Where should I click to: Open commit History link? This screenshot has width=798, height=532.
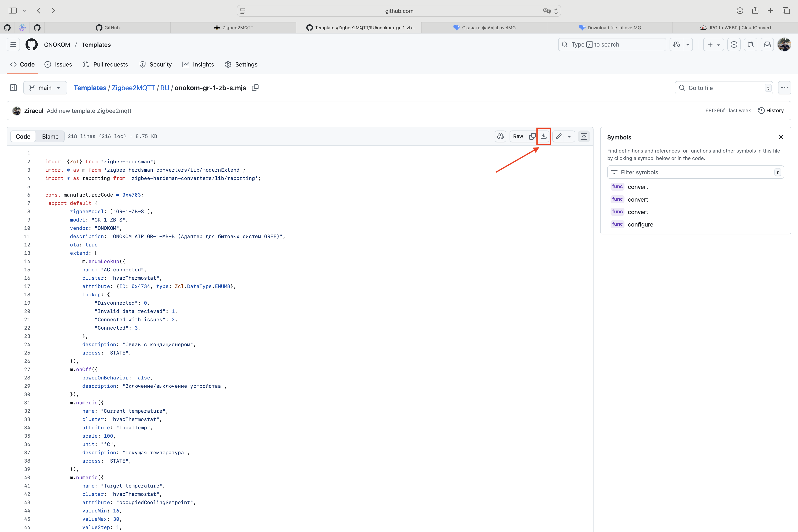771,111
